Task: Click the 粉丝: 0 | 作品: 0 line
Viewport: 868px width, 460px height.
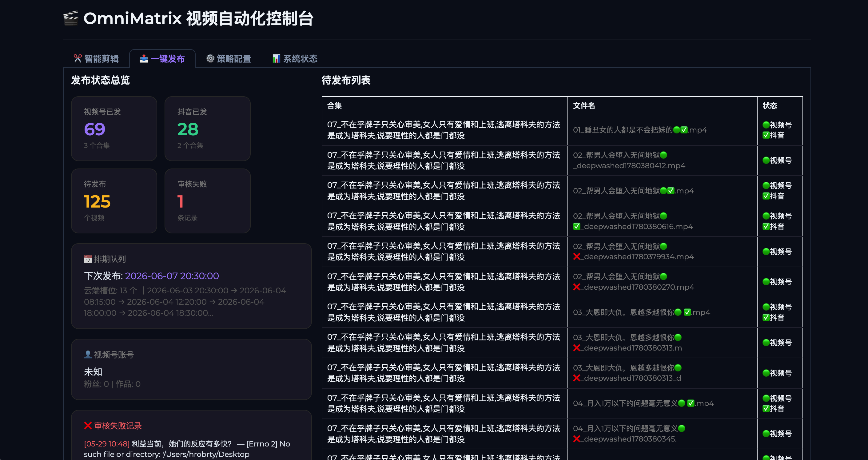Action: 112,384
